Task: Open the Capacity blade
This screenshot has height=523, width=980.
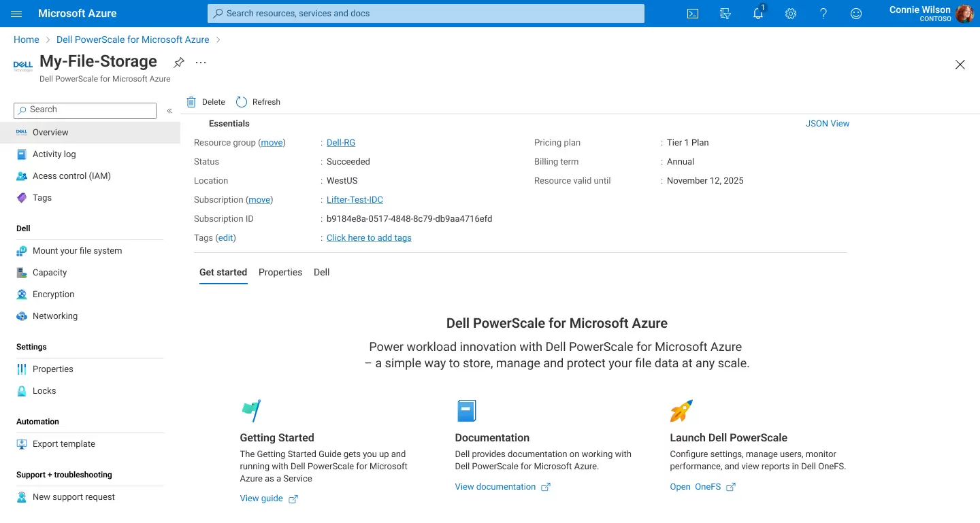Action: pos(49,272)
